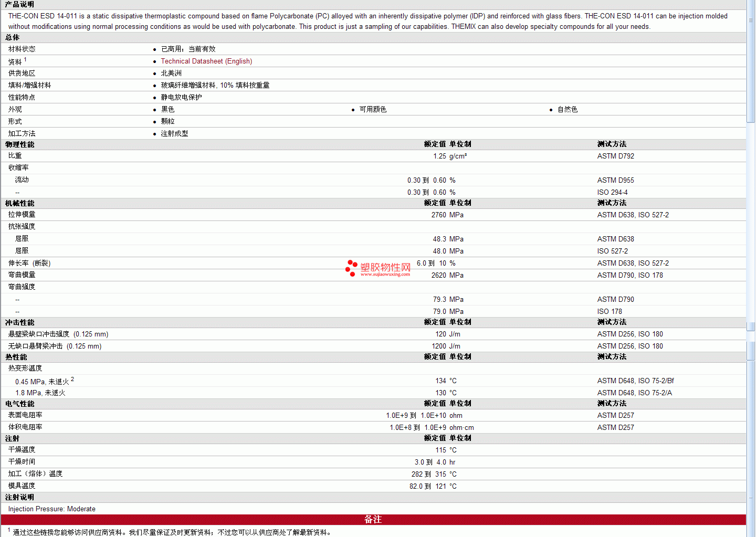This screenshot has height=537, width=756.
Task: Select the 表面电阻率 row label
Action: tap(25, 415)
